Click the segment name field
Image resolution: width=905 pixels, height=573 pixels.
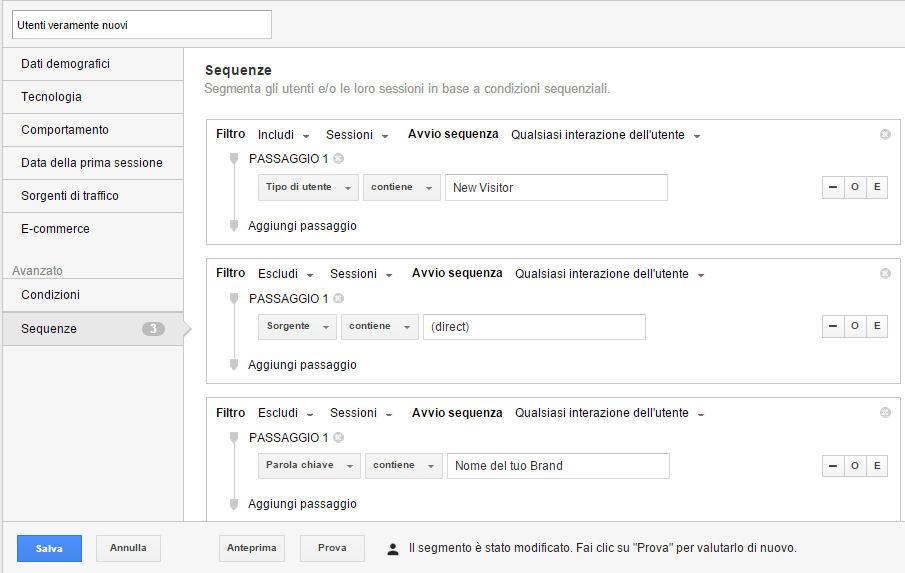tap(141, 24)
